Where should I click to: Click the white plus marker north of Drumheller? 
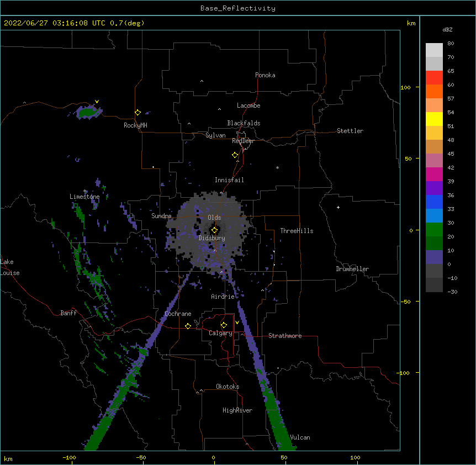click(338, 207)
